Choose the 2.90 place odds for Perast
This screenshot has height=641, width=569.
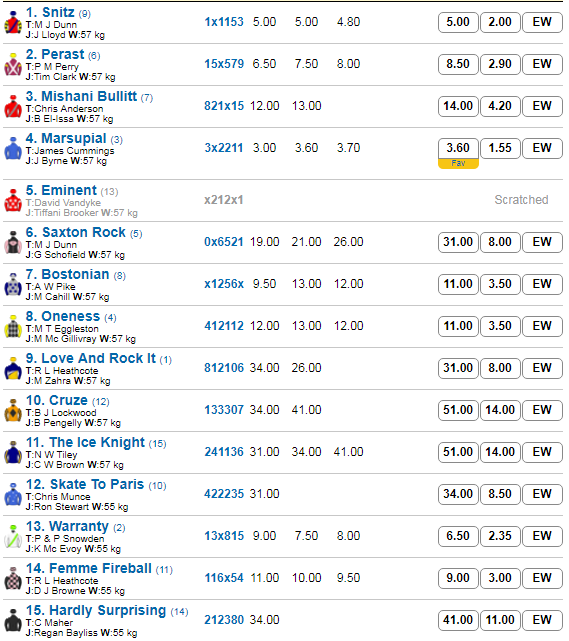500,64
